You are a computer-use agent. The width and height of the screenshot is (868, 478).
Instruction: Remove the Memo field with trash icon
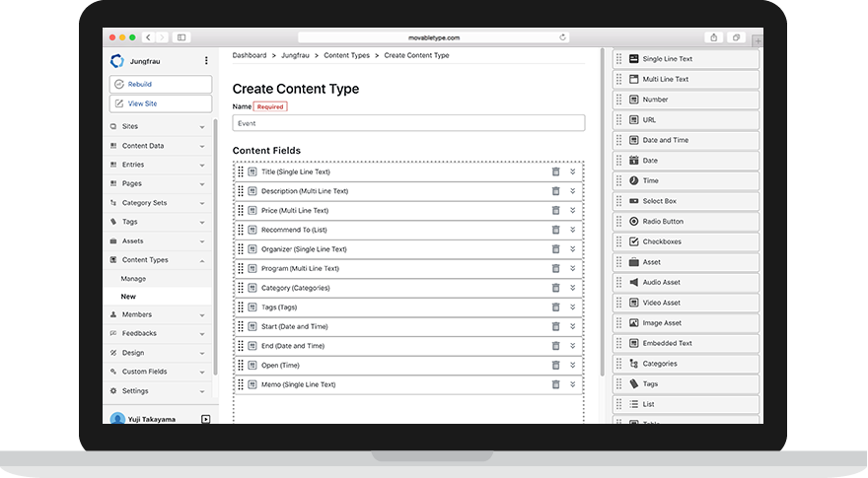coord(555,384)
